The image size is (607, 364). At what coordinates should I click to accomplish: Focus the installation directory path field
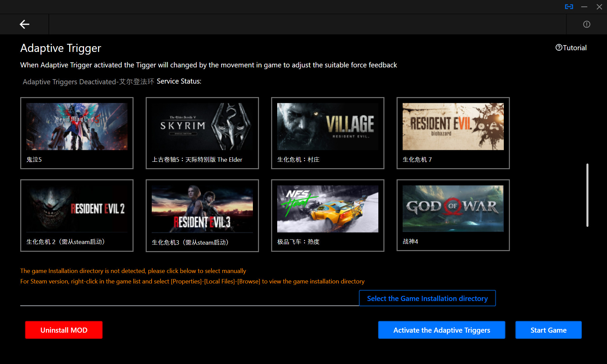click(x=190, y=299)
